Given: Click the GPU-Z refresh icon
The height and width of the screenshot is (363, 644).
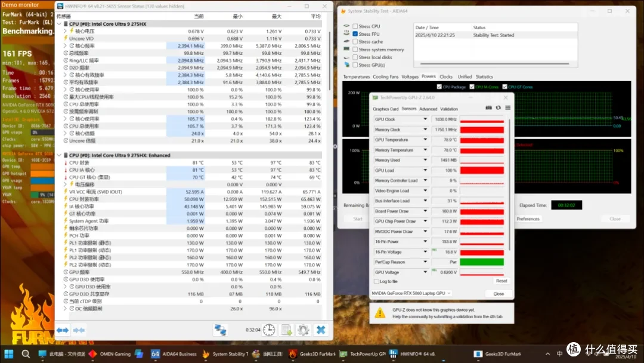Looking at the screenshot, I should pos(498,107).
